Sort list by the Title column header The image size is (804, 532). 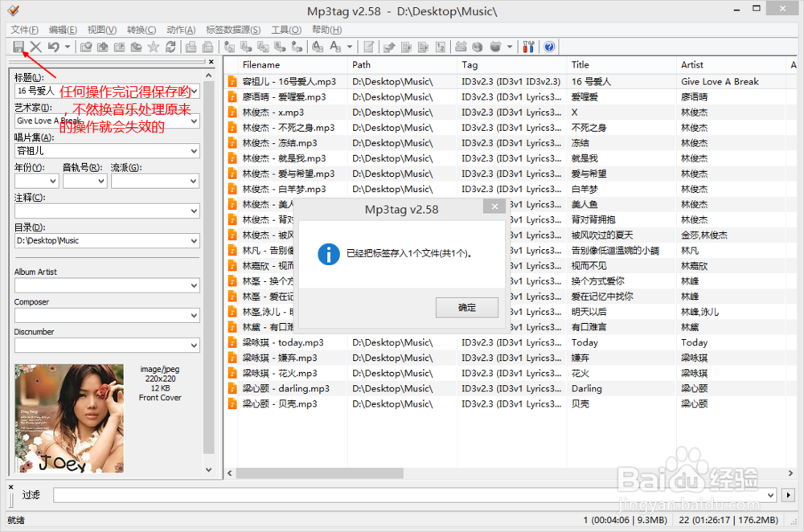click(x=621, y=65)
